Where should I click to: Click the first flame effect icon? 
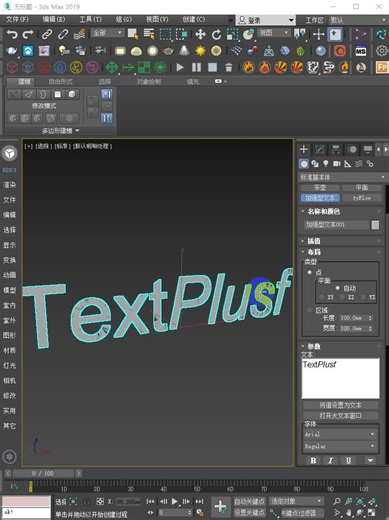tap(248, 67)
